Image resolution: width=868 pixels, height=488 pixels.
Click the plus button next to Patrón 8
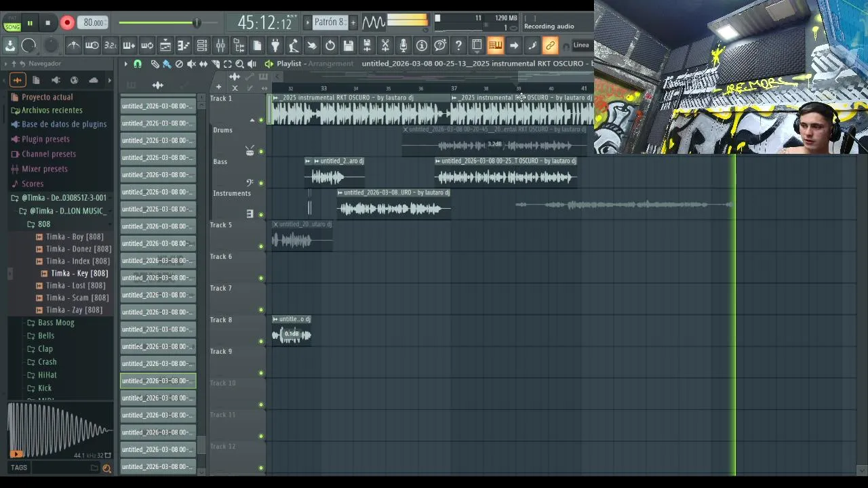353,22
